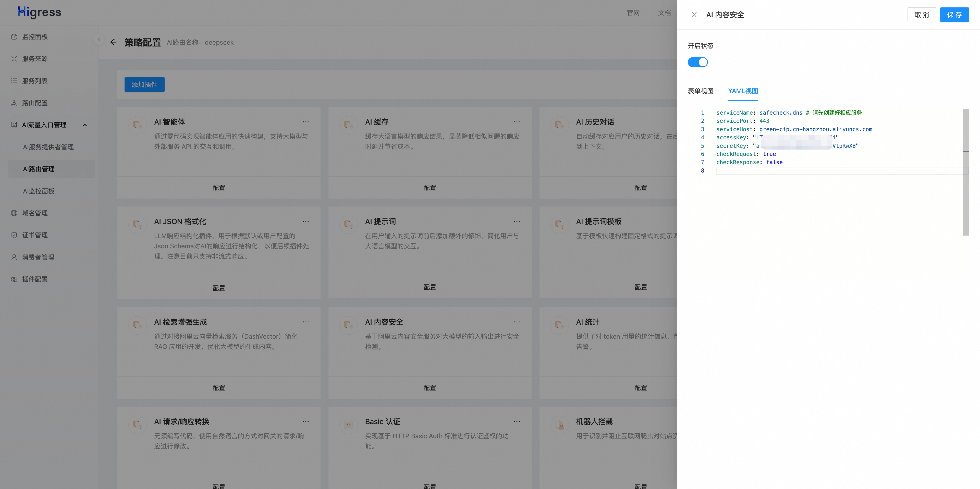
Task: Click the domain management globe icon
Action: pyautogui.click(x=14, y=213)
